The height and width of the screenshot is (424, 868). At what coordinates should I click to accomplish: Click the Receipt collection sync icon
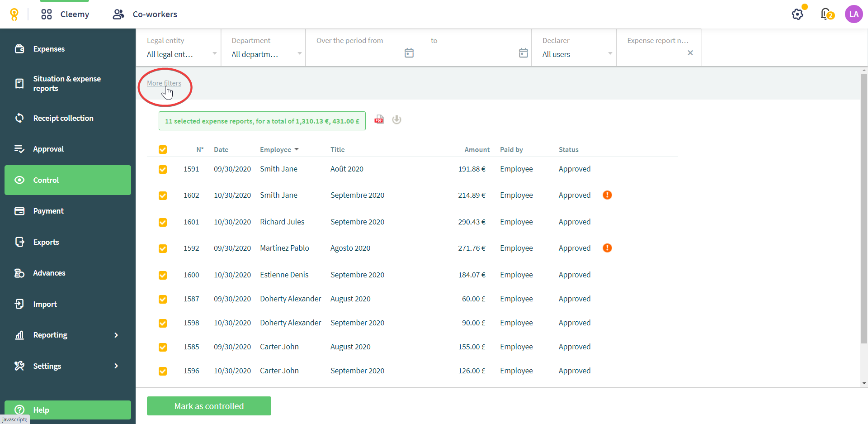(19, 118)
